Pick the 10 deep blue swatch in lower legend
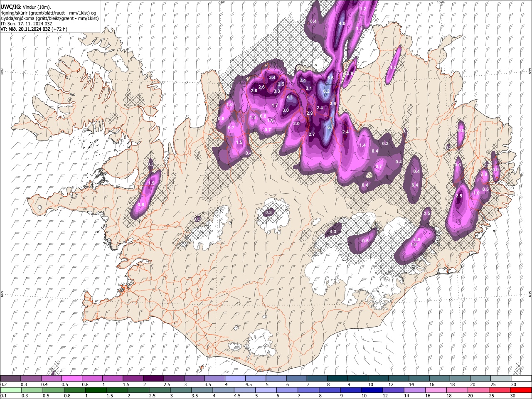The height and width of the screenshot is (399, 532). [x=372, y=390]
